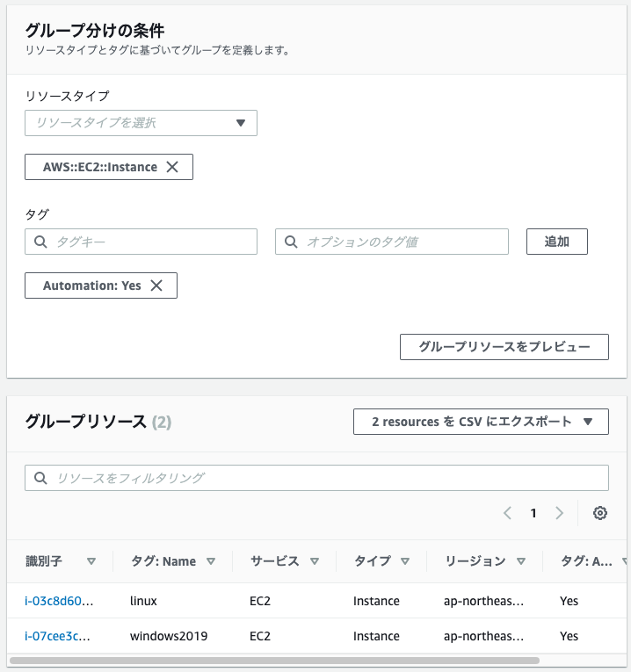
Task: Open the リソースタイプを選択 dropdown
Action: pyautogui.click(x=141, y=123)
